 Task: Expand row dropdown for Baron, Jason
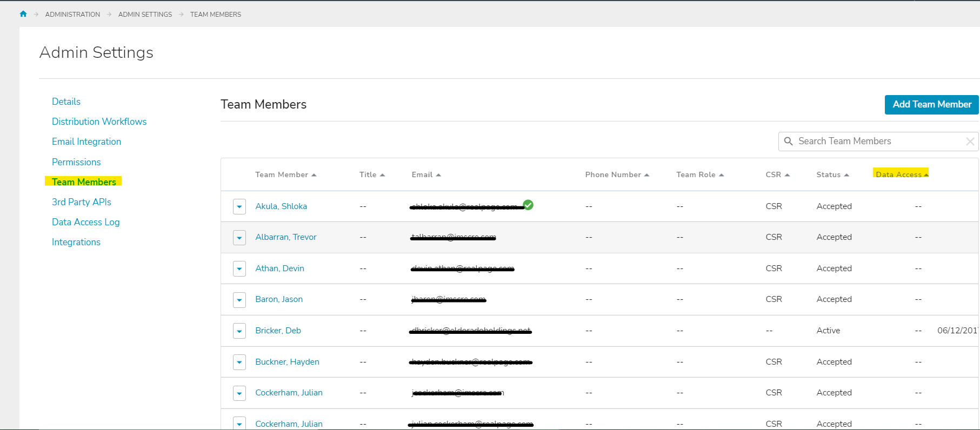(239, 300)
